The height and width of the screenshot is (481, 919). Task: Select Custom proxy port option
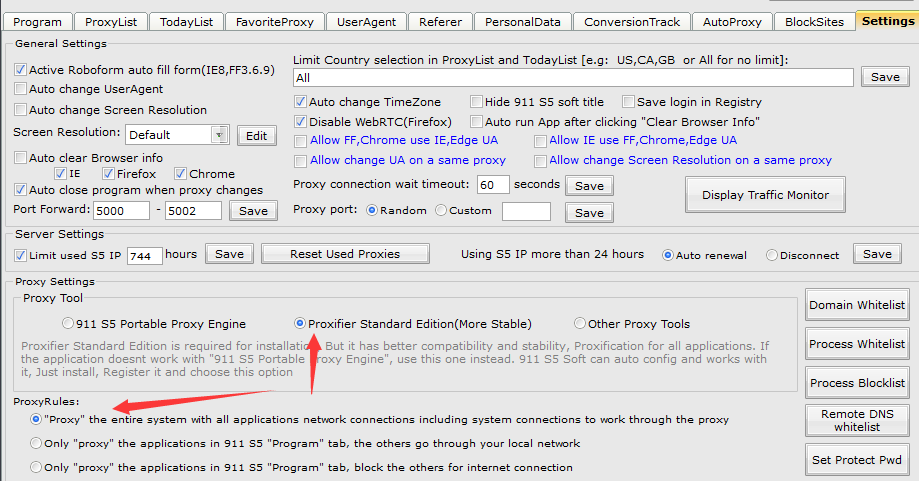point(441,210)
